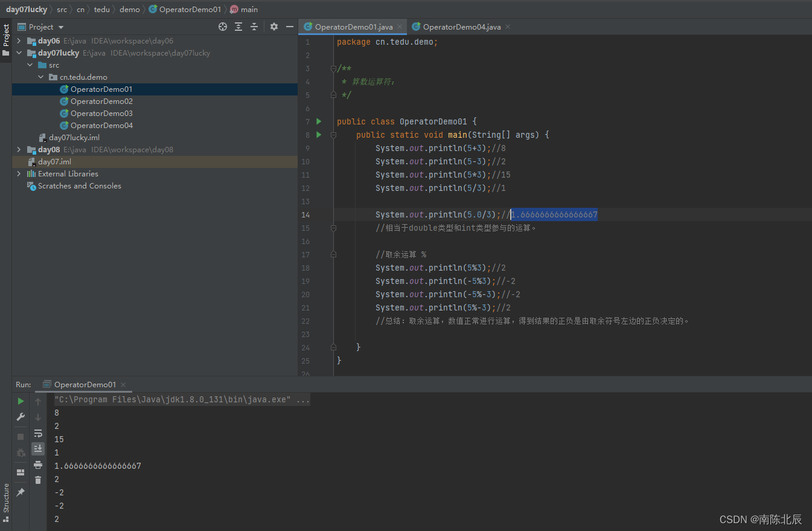Open Scratches and Consoles node
This screenshot has height=531, width=812.
coord(79,186)
